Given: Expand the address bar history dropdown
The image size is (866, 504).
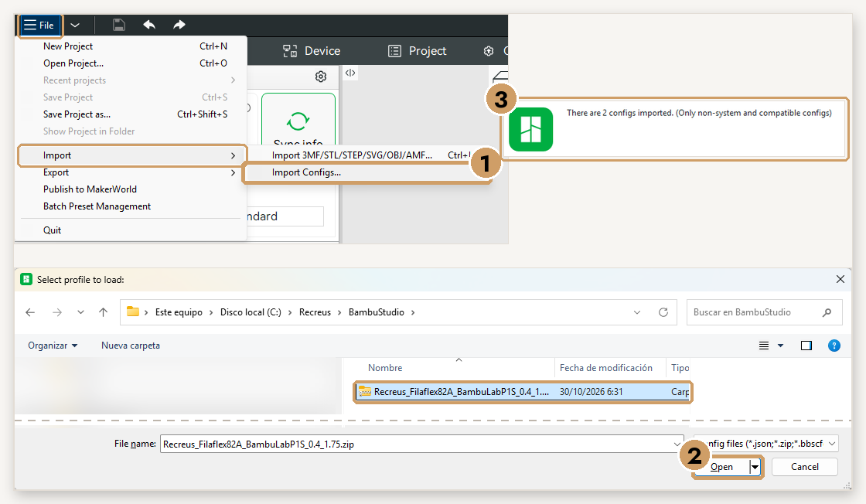Looking at the screenshot, I should (637, 312).
